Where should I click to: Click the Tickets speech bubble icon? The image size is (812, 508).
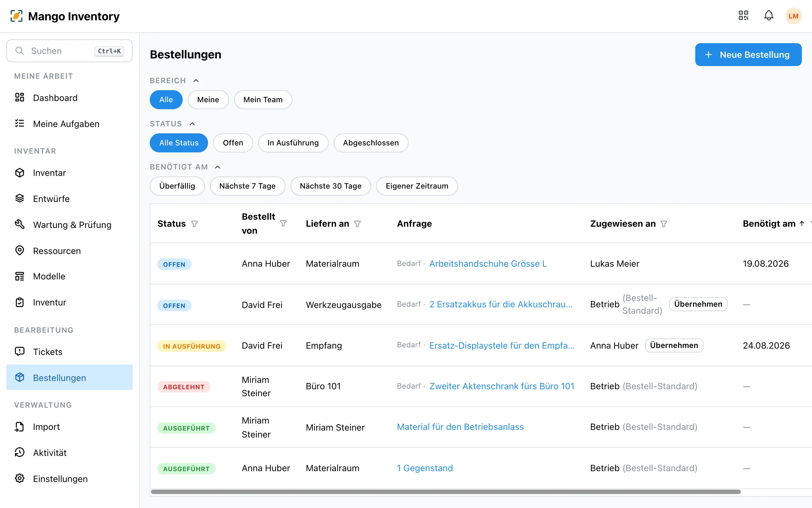pos(20,351)
